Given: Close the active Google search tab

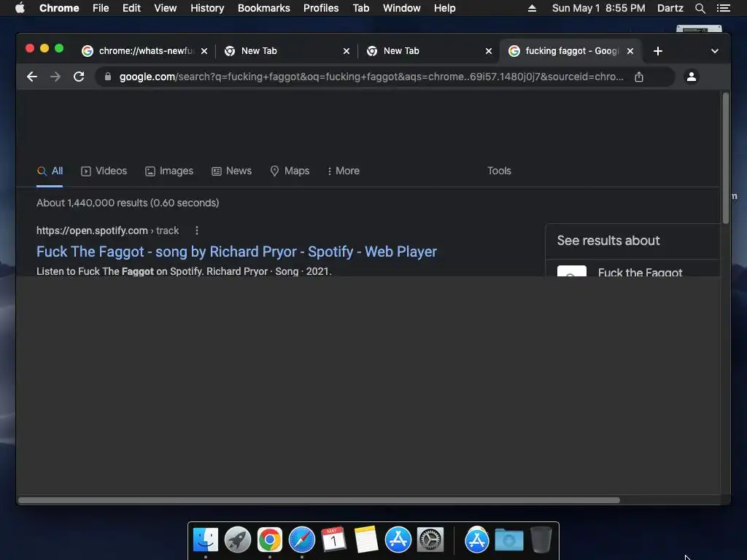Looking at the screenshot, I should pyautogui.click(x=630, y=51).
